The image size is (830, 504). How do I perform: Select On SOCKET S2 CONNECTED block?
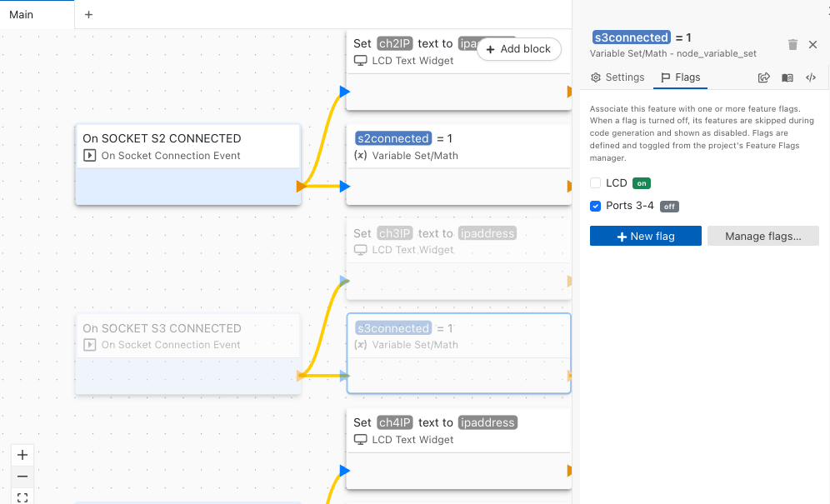(x=187, y=165)
